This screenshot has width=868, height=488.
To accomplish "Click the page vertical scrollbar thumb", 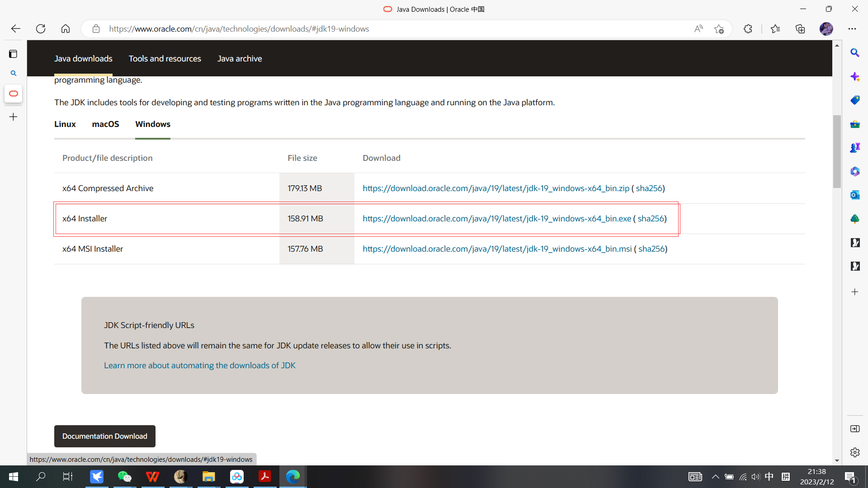I will 837,151.
